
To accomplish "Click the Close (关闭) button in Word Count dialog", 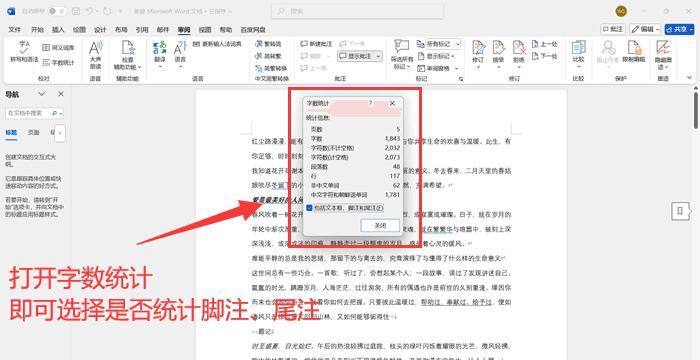I will pyautogui.click(x=380, y=225).
